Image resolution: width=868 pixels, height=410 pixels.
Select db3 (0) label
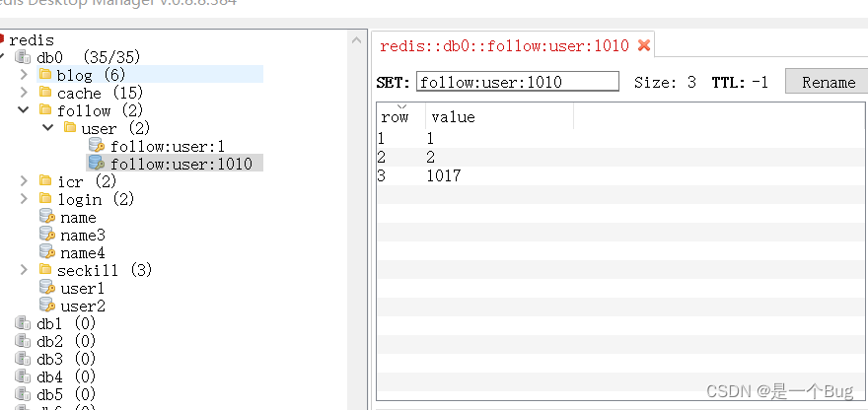point(66,359)
